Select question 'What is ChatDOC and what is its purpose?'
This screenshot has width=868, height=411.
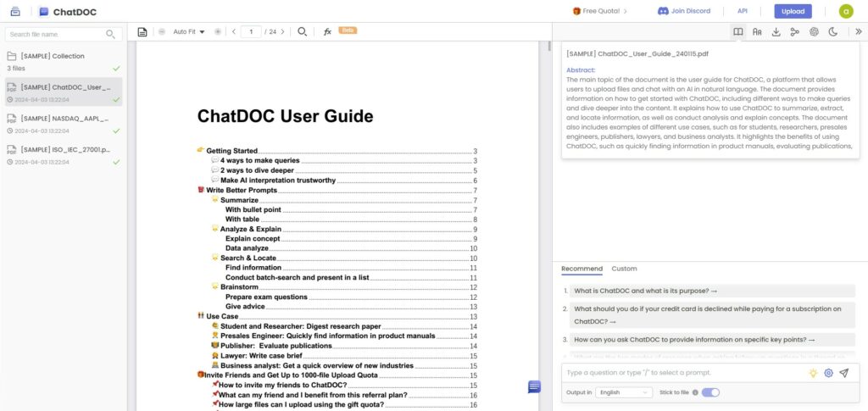coord(712,291)
